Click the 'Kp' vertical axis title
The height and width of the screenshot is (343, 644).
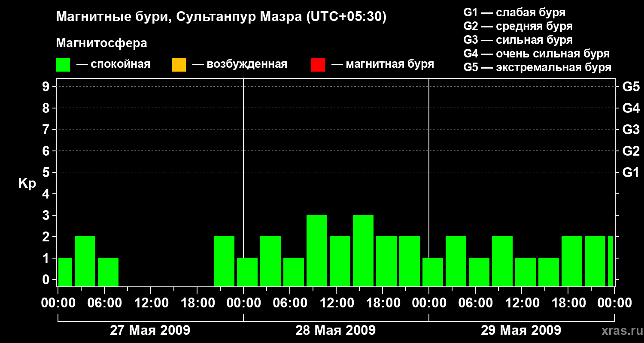click(27, 184)
